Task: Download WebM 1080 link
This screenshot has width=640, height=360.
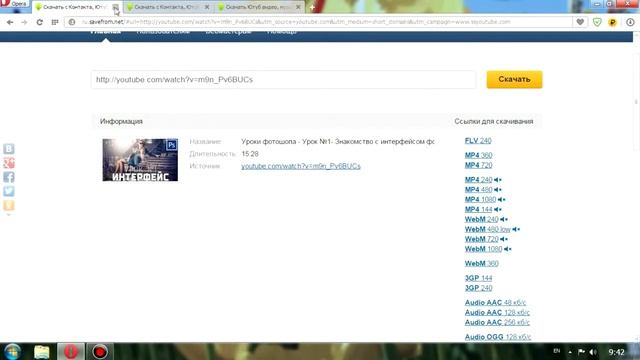Action: point(483,249)
